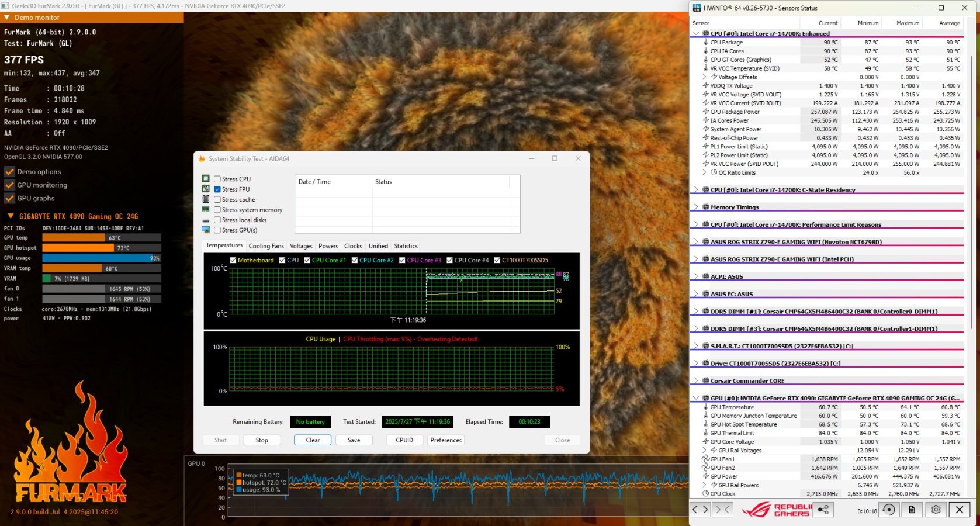This screenshot has height=526, width=980.
Task: Expand ASUS EC: ASUS sensor group
Action: (696, 294)
